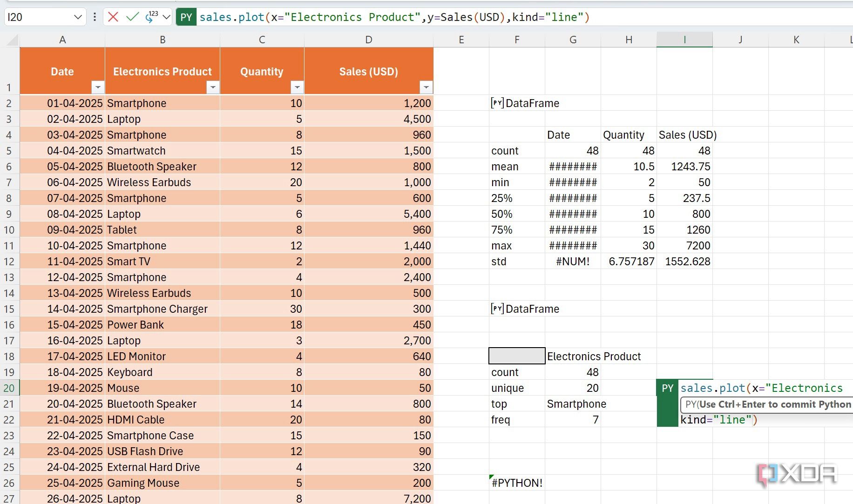This screenshot has width=853, height=504.
Task: Cancel the formula entry with the X icon
Action: 113,17
